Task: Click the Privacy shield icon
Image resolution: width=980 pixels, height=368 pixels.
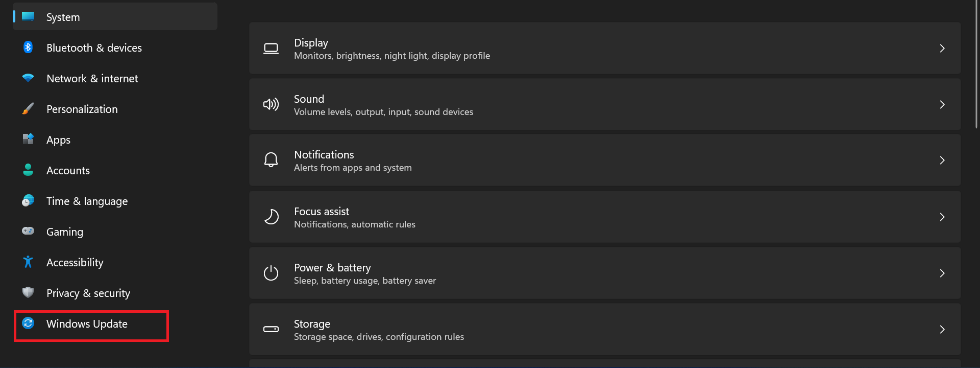Action: click(28, 292)
